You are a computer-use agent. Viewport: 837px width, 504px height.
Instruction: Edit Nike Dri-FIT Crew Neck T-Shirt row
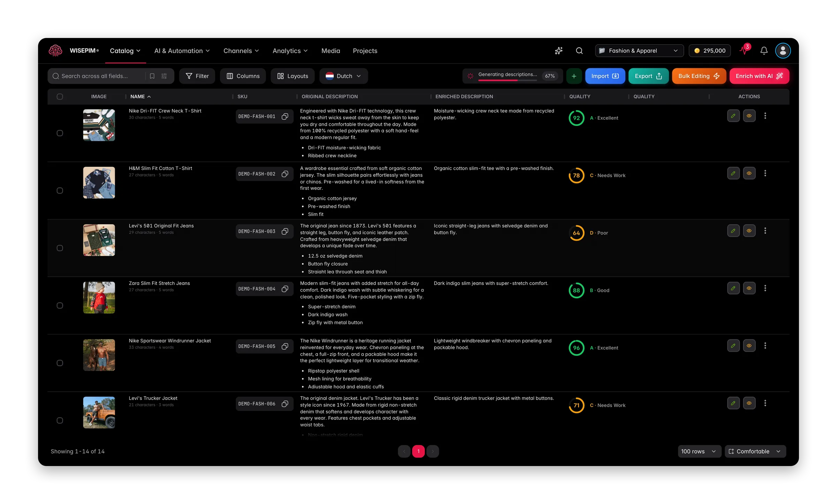pos(733,116)
